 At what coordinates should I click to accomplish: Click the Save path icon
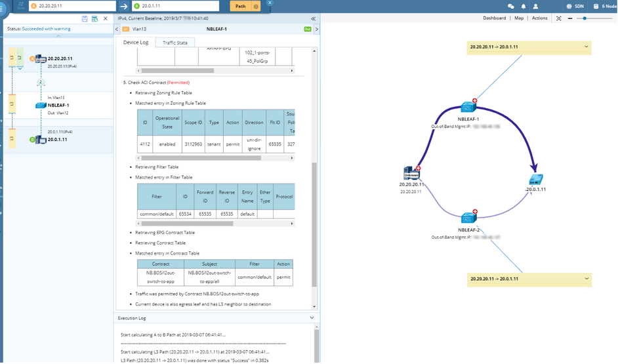pos(85,18)
